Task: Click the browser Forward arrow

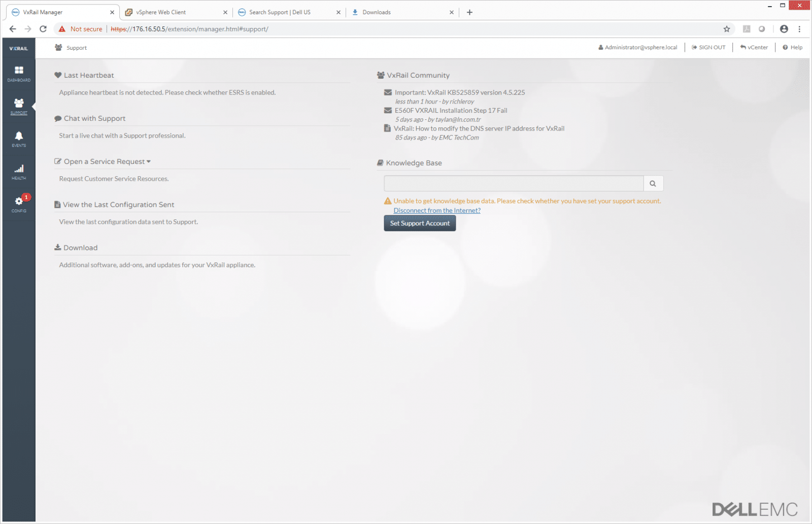Action: 28,29
